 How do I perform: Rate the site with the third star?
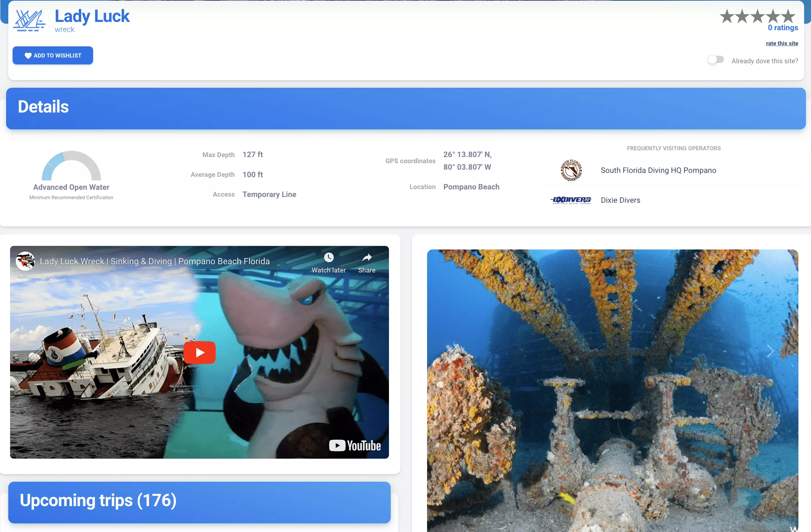(x=758, y=16)
